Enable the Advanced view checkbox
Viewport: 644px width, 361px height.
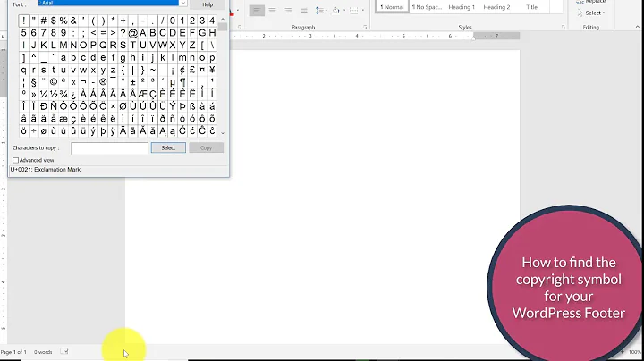pos(15,160)
